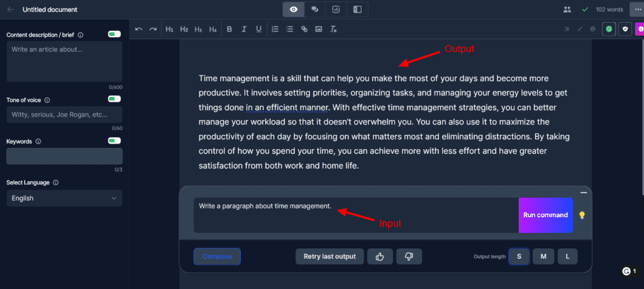Click the undo arrow icon
644x289 pixels.
pos(139,29)
